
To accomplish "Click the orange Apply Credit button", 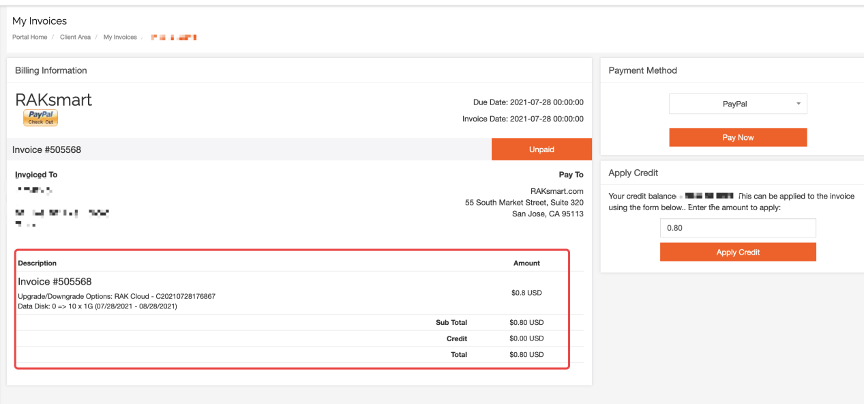I will point(737,252).
